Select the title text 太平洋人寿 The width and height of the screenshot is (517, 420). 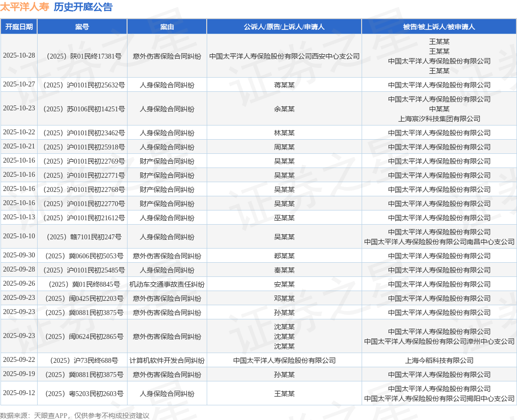click(25, 7)
